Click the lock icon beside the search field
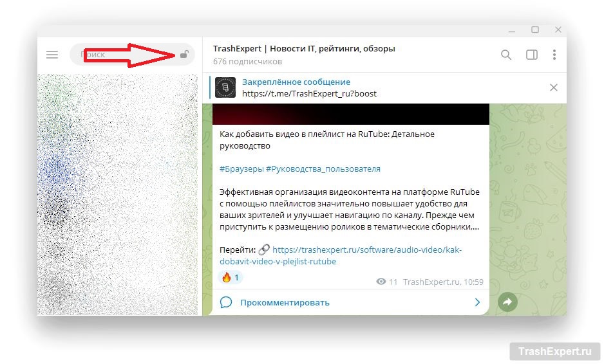Image resolution: width=604 pixels, height=364 pixels. [x=184, y=55]
